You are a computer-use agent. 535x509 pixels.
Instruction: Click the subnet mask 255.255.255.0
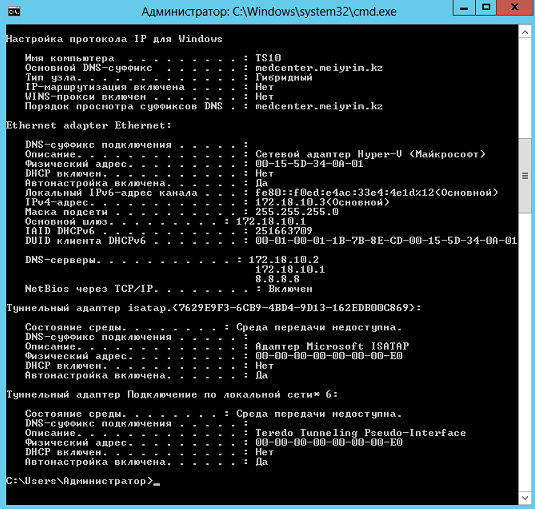pos(297,212)
